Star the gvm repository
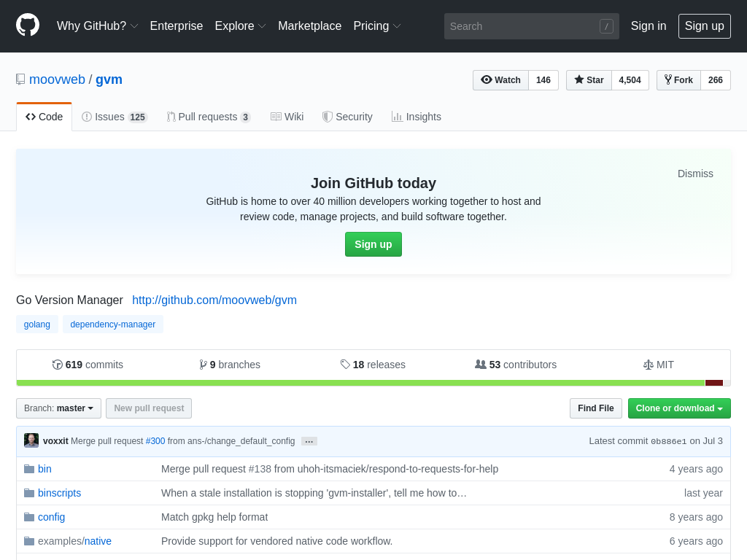 [589, 80]
